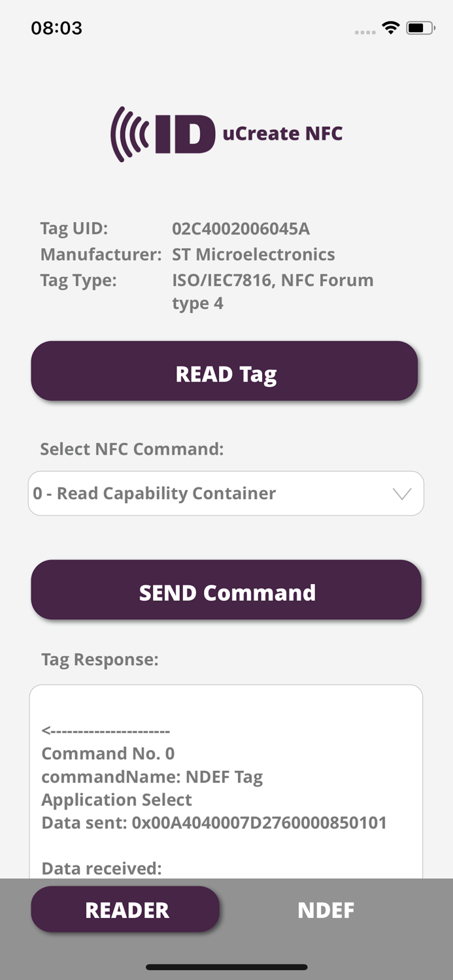This screenshot has width=453, height=980.
Task: Tap the ST Microelectronics manufacturer text
Action: click(254, 255)
